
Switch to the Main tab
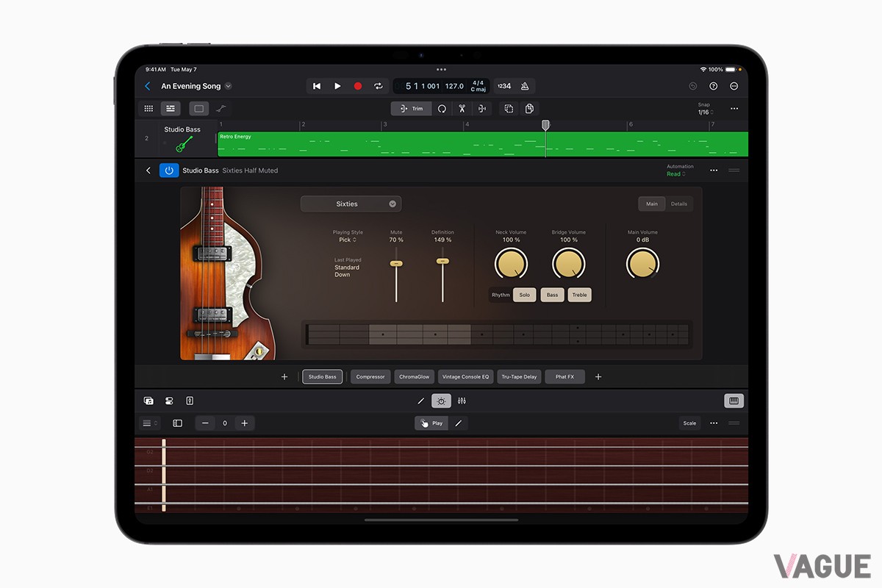(x=652, y=204)
